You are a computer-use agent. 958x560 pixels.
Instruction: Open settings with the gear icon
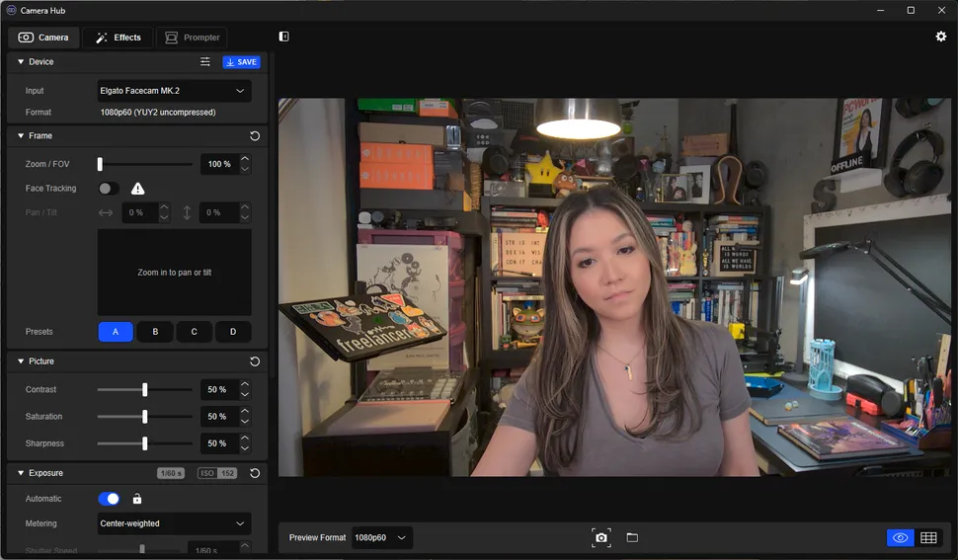click(940, 37)
